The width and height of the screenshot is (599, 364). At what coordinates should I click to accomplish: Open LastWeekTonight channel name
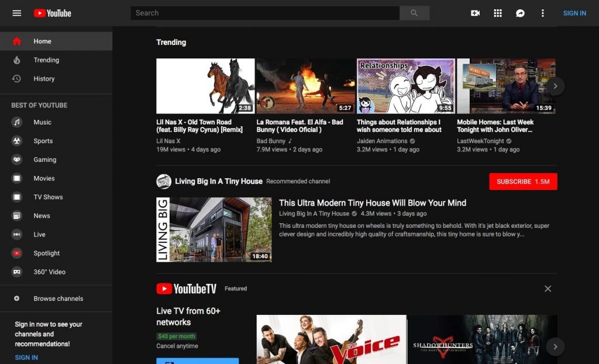pyautogui.click(x=481, y=141)
